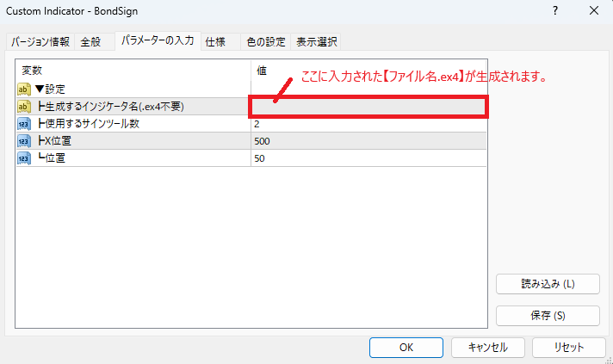Click the OK button
This screenshot has width=613, height=364.
pyautogui.click(x=406, y=347)
